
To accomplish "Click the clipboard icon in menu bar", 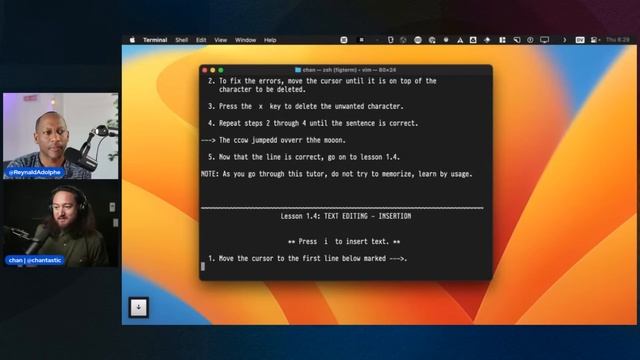I will tap(390, 40).
